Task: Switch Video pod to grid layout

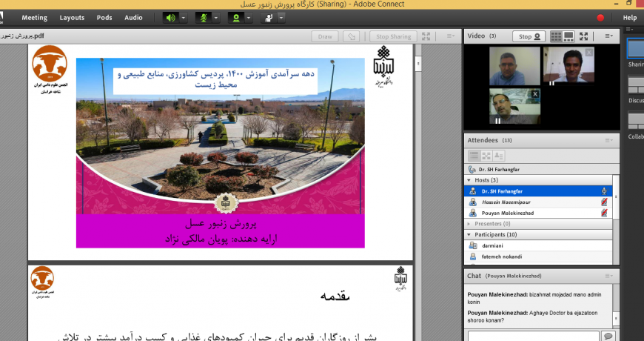Action: [556, 36]
